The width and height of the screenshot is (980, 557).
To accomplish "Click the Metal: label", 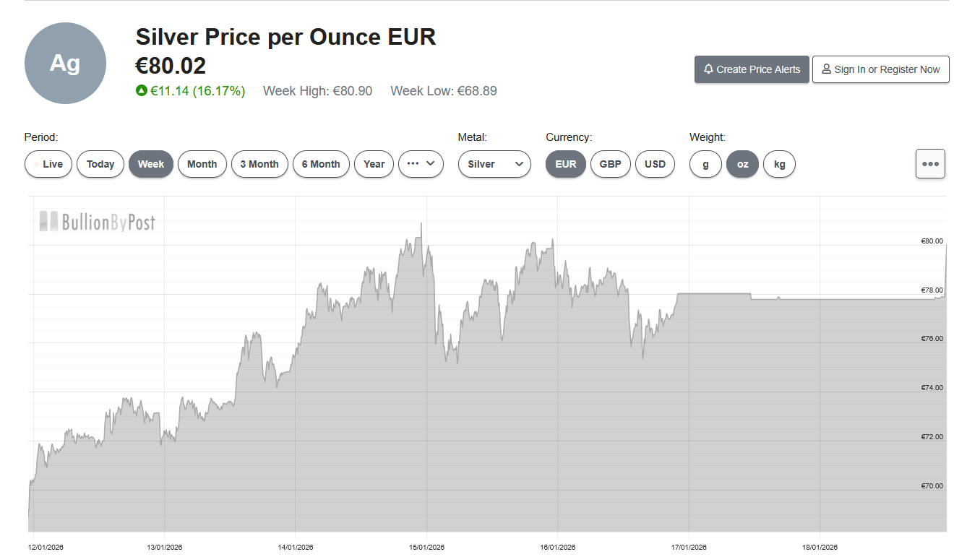I will click(473, 137).
